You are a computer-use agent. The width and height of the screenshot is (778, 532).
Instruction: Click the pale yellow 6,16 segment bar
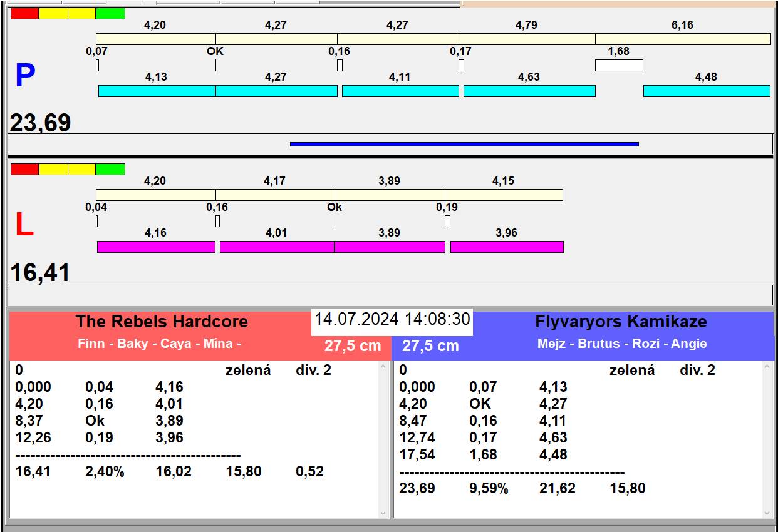[682, 39]
